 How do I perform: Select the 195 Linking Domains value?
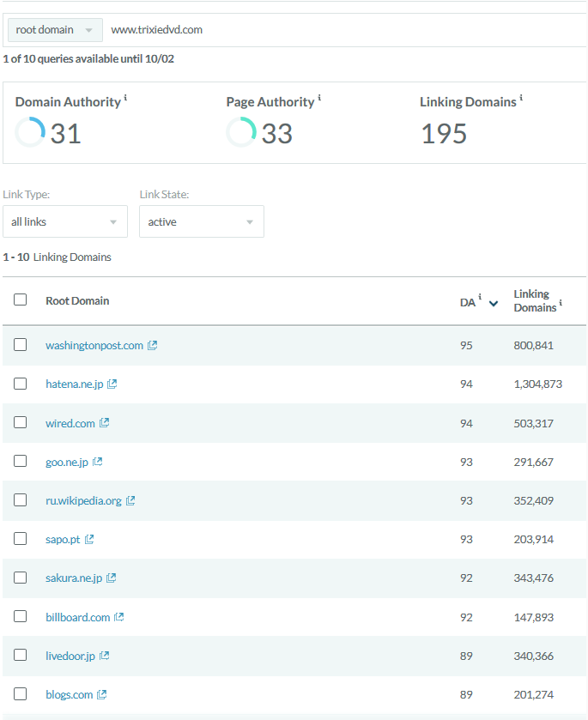tap(444, 134)
